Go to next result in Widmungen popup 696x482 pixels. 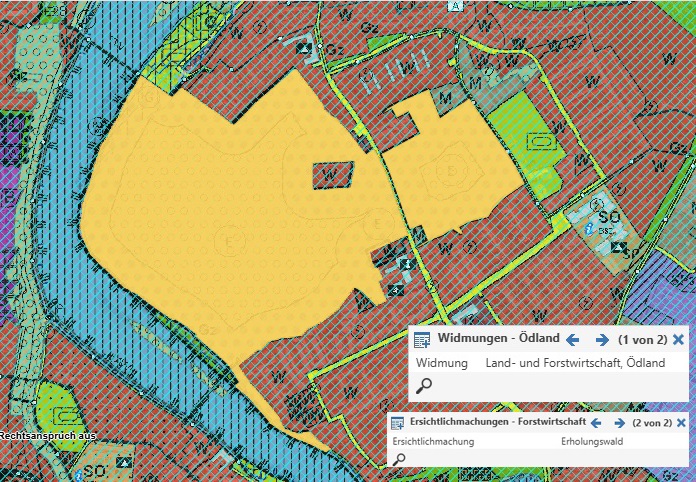click(x=601, y=340)
